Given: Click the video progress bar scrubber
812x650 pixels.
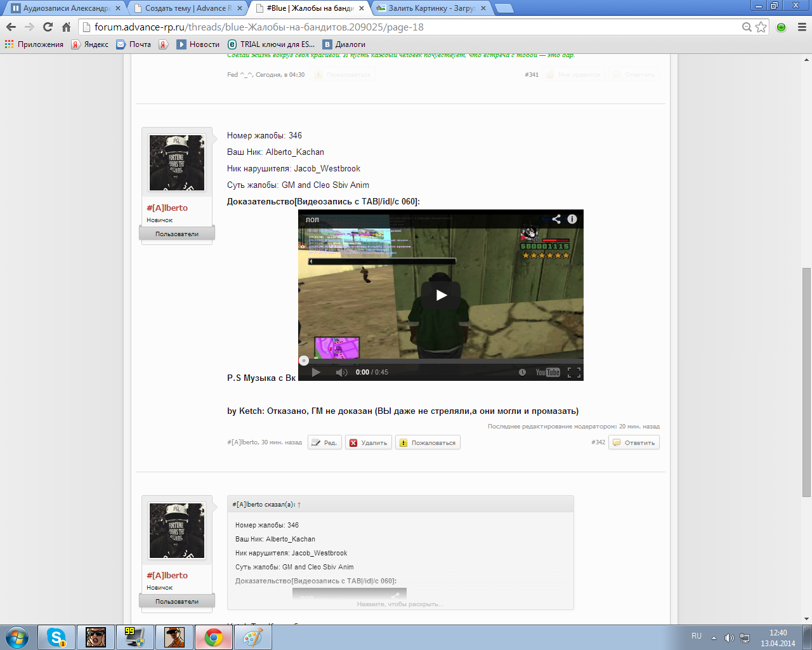Looking at the screenshot, I should [304, 361].
